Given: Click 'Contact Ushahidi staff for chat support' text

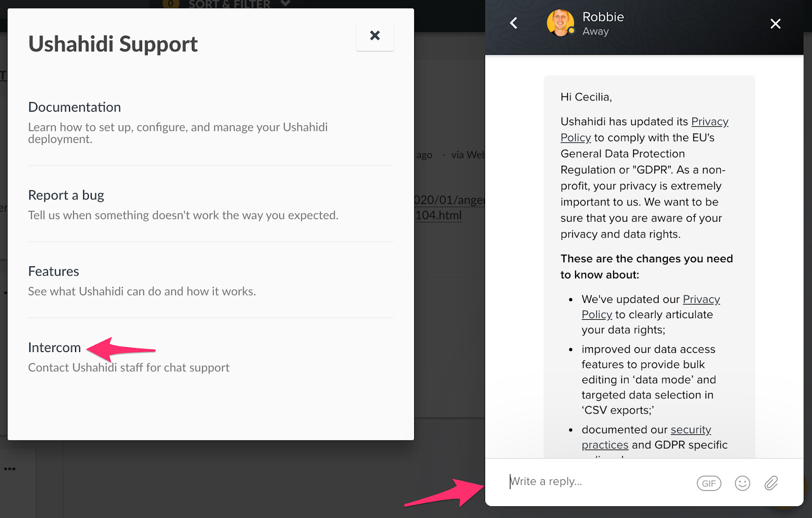Looking at the screenshot, I should click(129, 368).
